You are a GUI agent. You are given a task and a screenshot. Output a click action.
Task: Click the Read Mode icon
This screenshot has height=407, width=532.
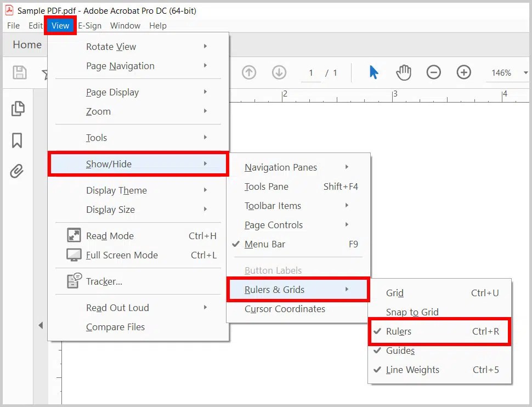point(73,235)
